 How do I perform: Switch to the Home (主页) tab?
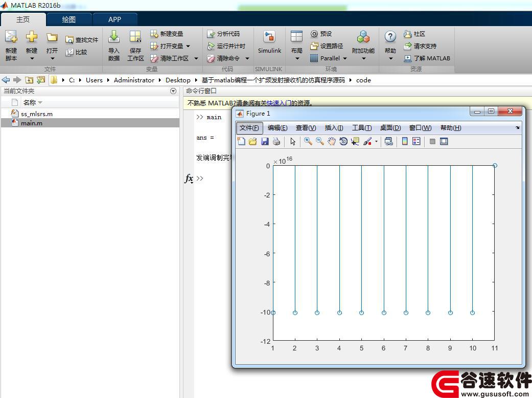pos(23,19)
